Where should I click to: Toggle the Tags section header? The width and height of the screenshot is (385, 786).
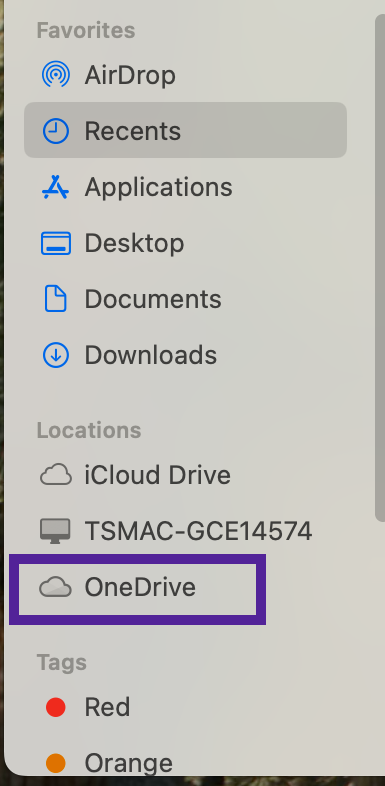(x=62, y=663)
